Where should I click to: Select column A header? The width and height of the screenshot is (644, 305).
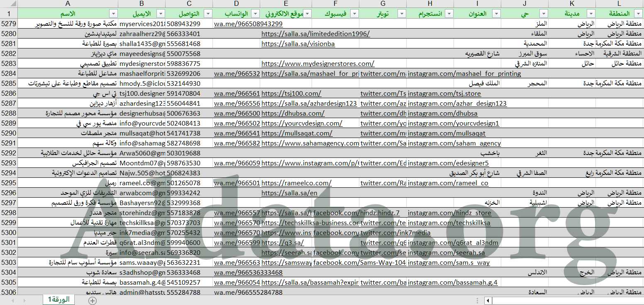pyautogui.click(x=68, y=4)
